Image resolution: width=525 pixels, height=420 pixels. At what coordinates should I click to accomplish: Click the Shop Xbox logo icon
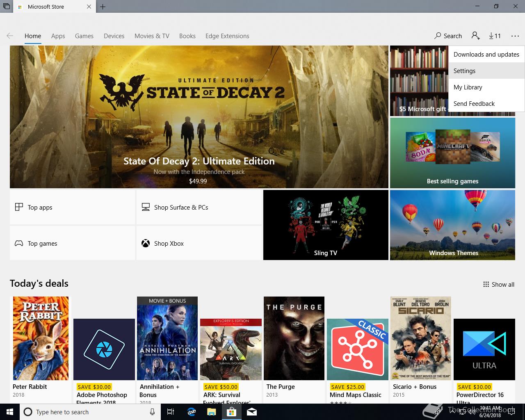[x=146, y=243]
